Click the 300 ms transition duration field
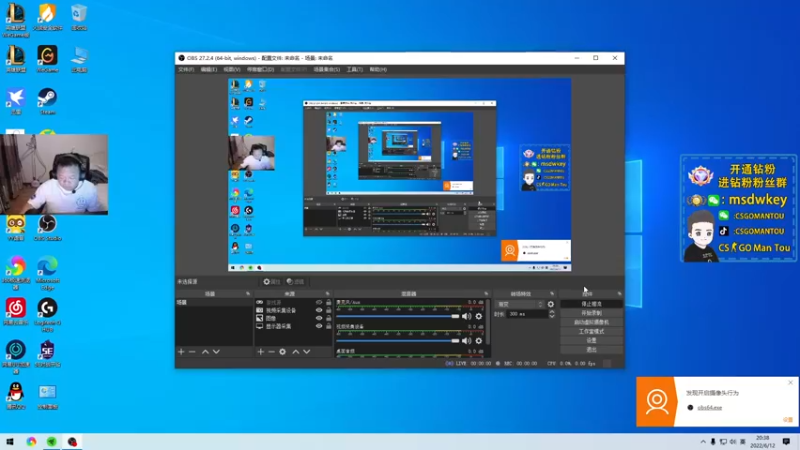 (527, 314)
